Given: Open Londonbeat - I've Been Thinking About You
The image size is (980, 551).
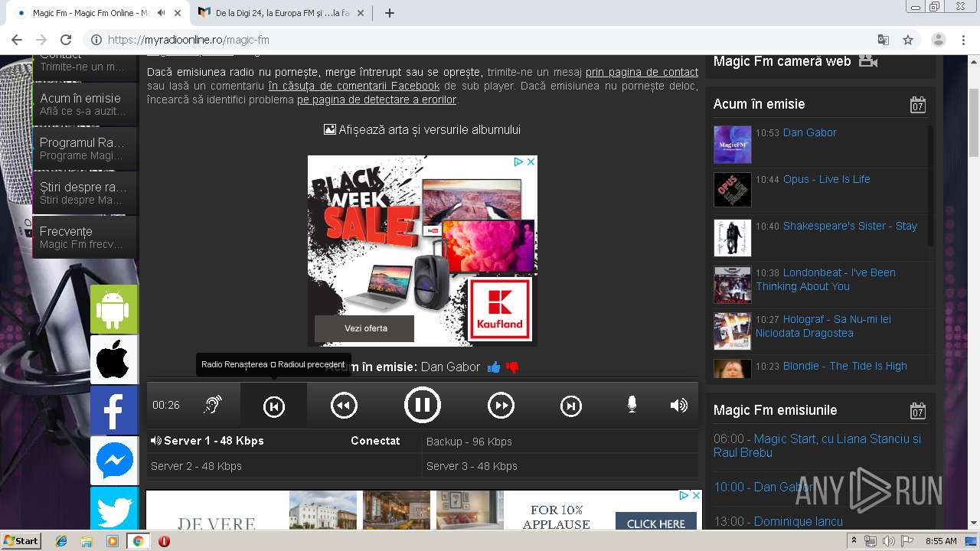Looking at the screenshot, I should click(825, 279).
